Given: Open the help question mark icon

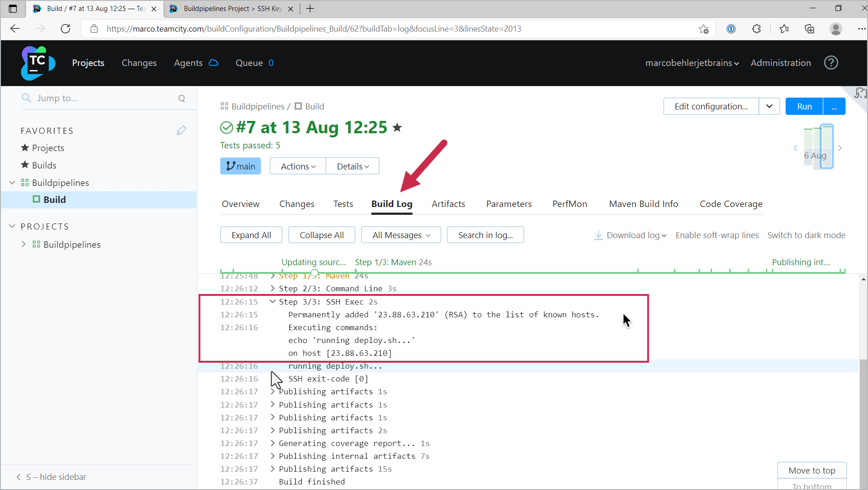Looking at the screenshot, I should coord(831,63).
